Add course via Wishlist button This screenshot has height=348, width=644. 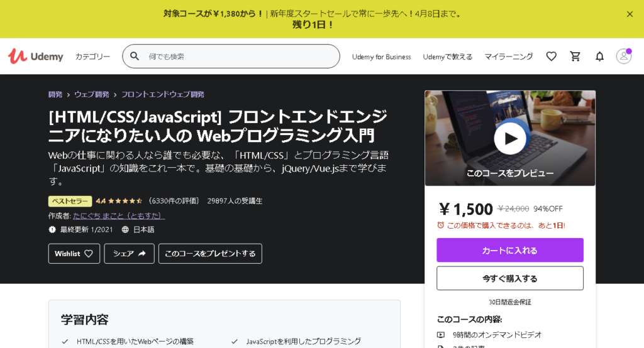pos(74,254)
